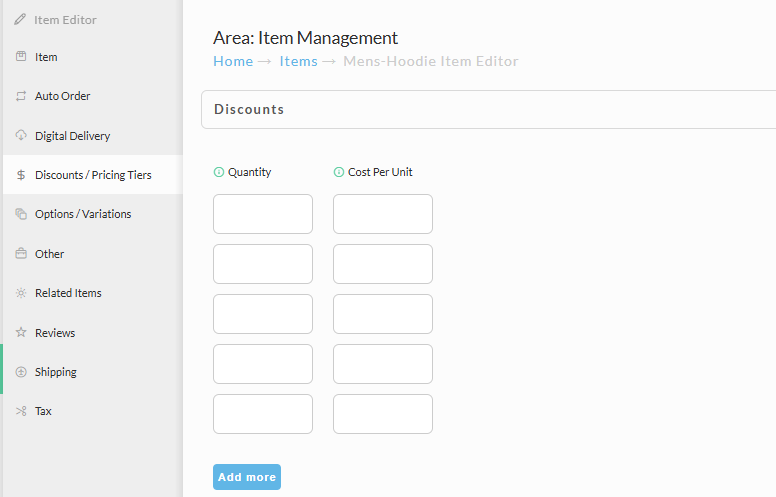Image resolution: width=776 pixels, height=497 pixels.
Task: Focus the fifth Quantity input field
Action: (x=263, y=414)
